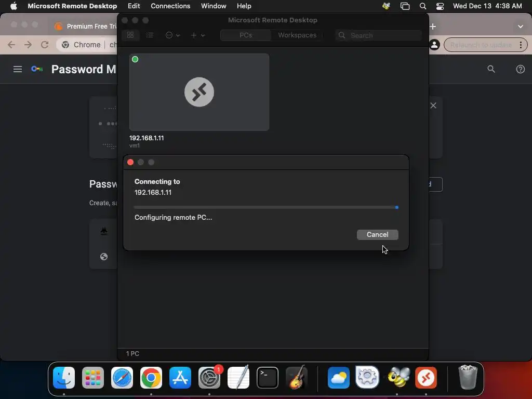Click the 1 PC status bar text
Screen dimensions: 532x399
point(132,353)
